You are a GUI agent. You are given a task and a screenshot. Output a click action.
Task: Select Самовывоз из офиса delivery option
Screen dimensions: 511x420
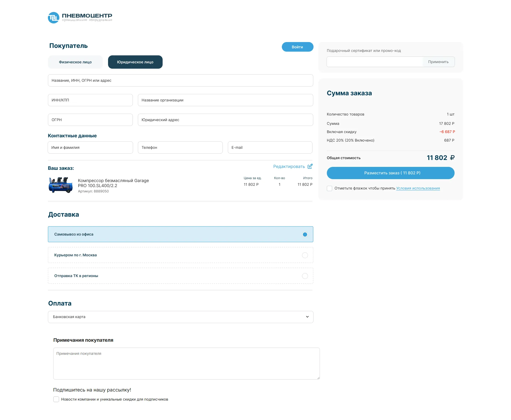point(180,234)
